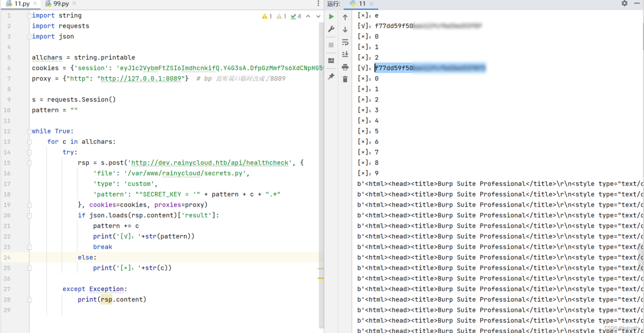Click line number 24 in gutter

[x=7, y=258]
